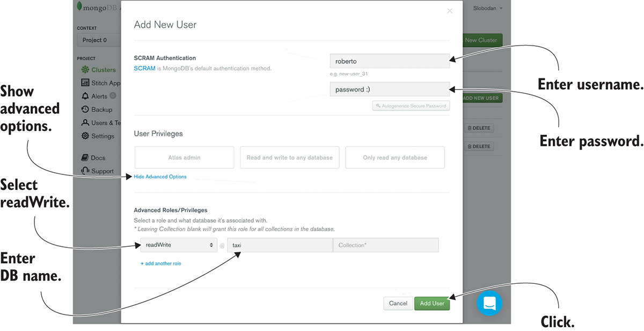The height and width of the screenshot is (331, 644).
Task: Click the Support headset icon
Action: [x=85, y=171]
